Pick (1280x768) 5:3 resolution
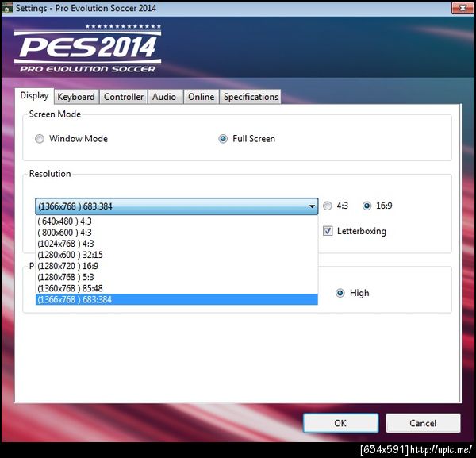The image size is (476, 458). coord(177,277)
